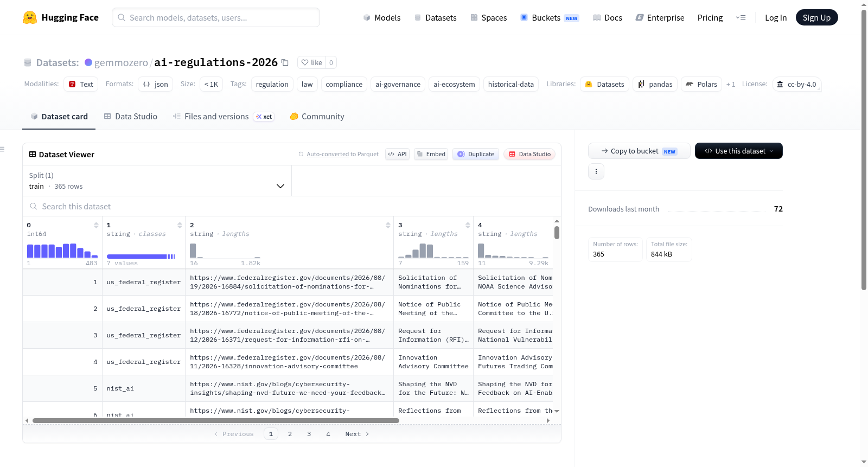This screenshot has width=868, height=467.
Task: Select the json format tag
Action: (156, 84)
